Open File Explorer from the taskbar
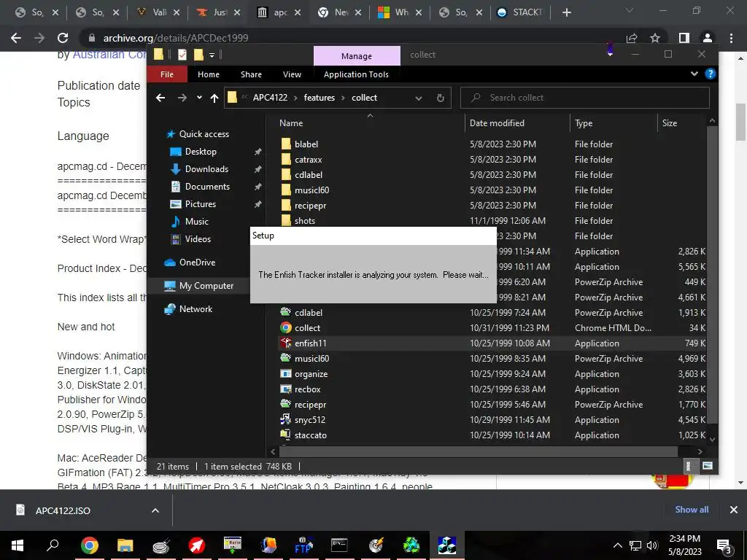747x560 pixels. (x=125, y=545)
